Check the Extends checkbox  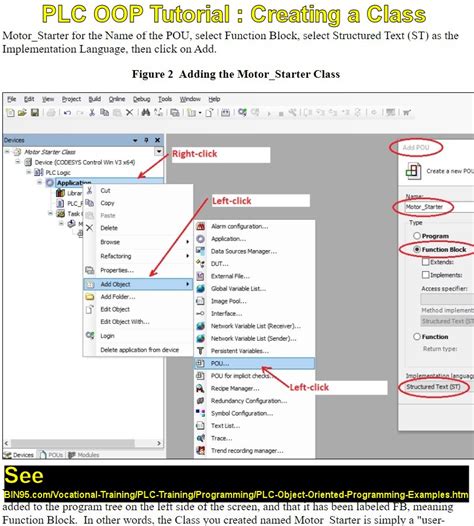pos(425,262)
